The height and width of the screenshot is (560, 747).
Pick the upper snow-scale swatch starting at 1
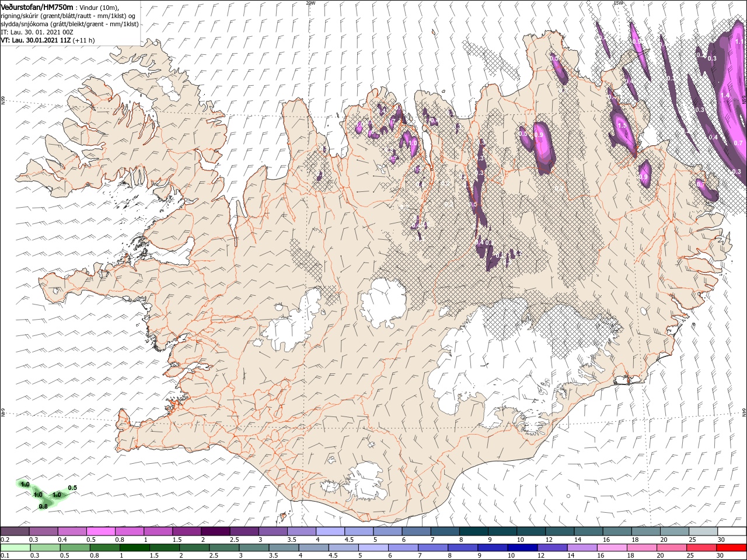tap(158, 531)
